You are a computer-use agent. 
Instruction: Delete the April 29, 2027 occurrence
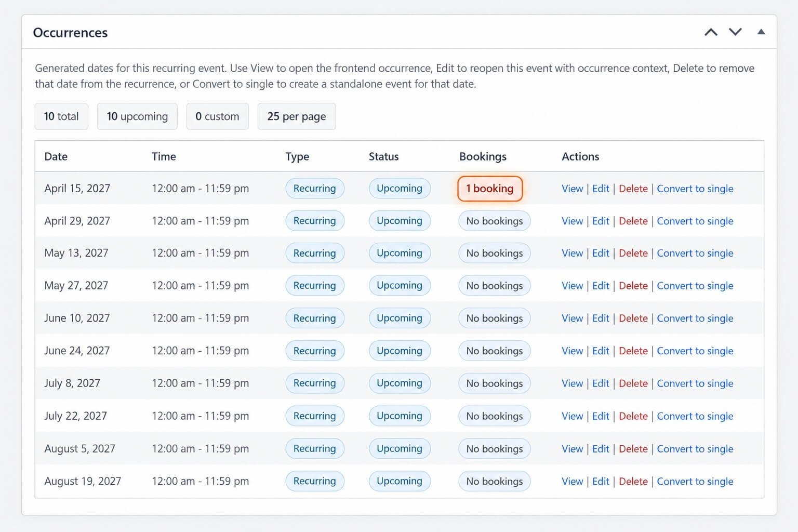pos(633,221)
